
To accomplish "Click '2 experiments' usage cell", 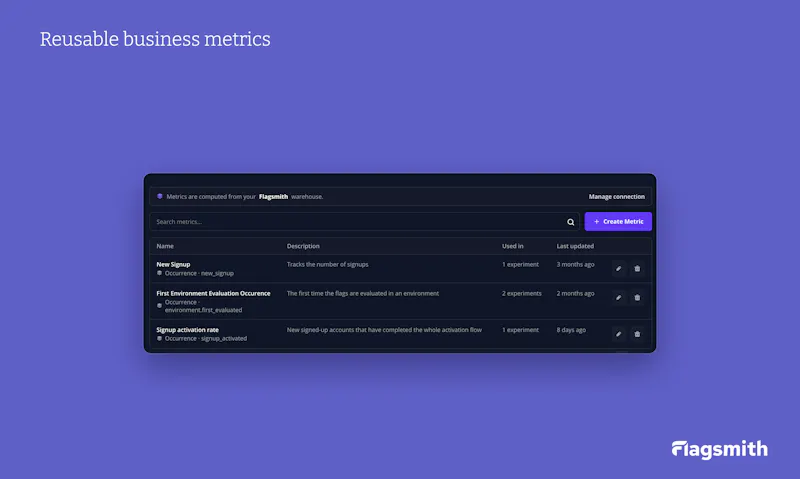I will click(x=521, y=293).
